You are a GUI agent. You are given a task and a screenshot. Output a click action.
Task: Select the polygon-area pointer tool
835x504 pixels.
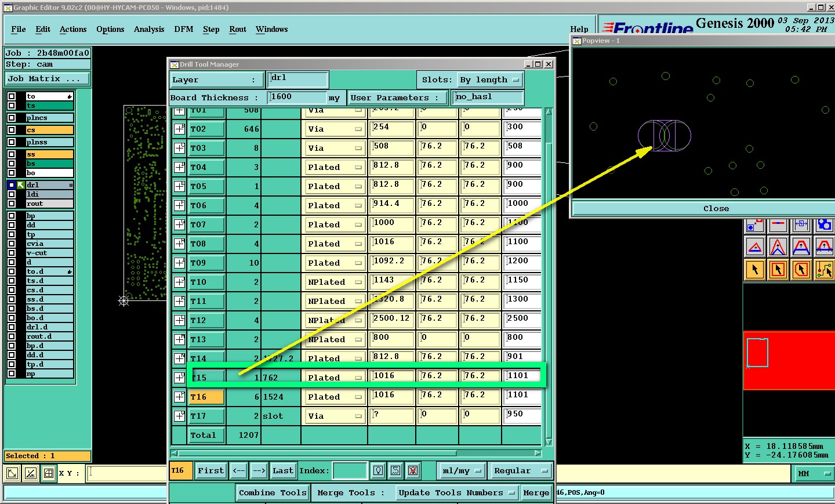pyautogui.click(x=801, y=270)
